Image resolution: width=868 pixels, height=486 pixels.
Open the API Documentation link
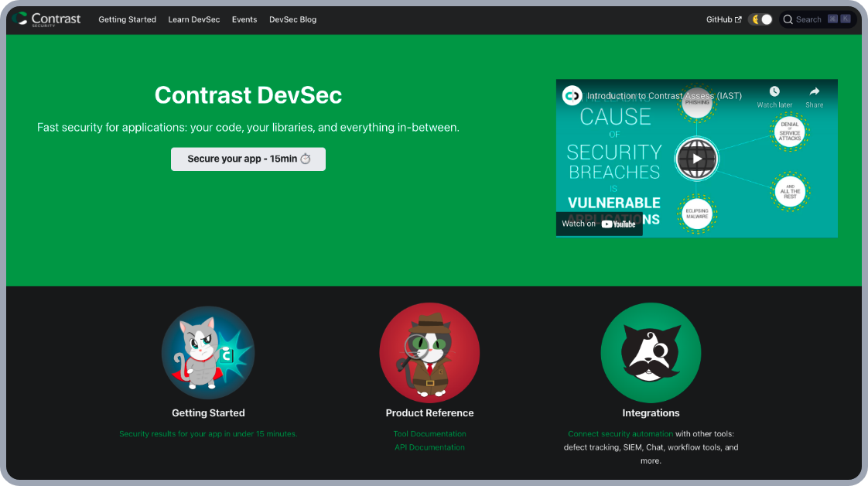(x=429, y=447)
